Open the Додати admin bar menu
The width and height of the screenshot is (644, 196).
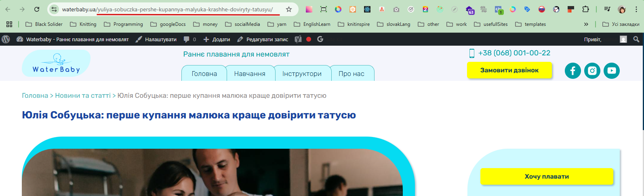[217, 39]
